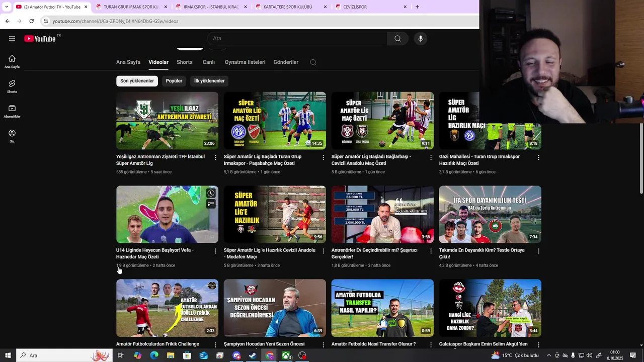The image size is (644, 362).
Task: Open File Explorer from taskbar
Action: (x=171, y=355)
